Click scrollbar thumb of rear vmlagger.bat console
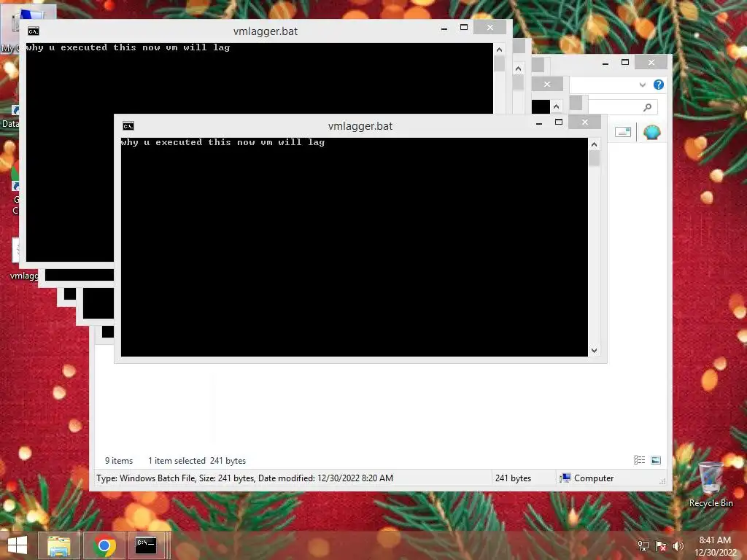Screen dimensions: 747x560 pos(499,63)
